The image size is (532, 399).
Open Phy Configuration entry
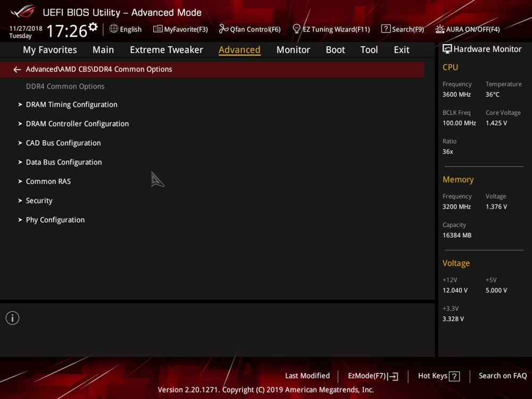(x=55, y=220)
